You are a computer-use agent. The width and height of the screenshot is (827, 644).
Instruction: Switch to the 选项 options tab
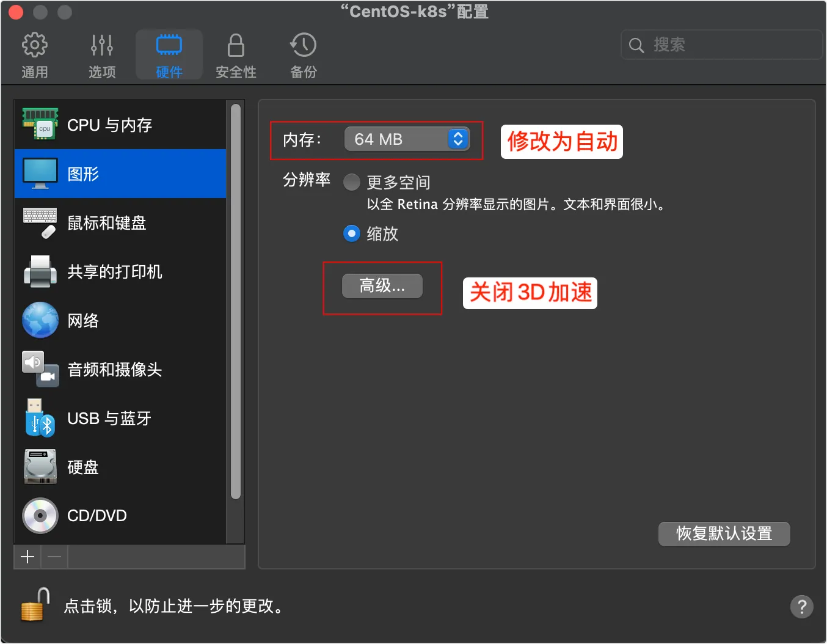point(102,56)
